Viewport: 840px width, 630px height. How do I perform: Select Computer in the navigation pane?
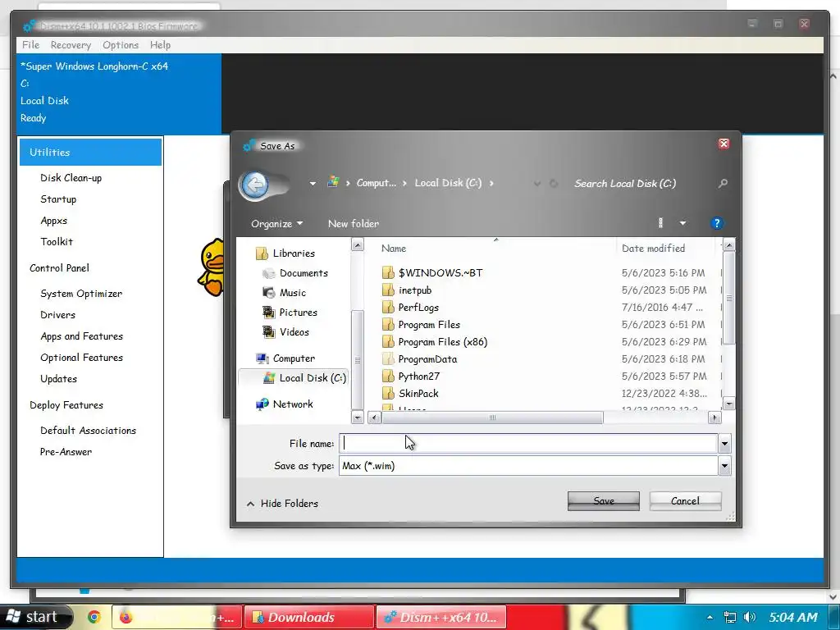tap(285, 358)
